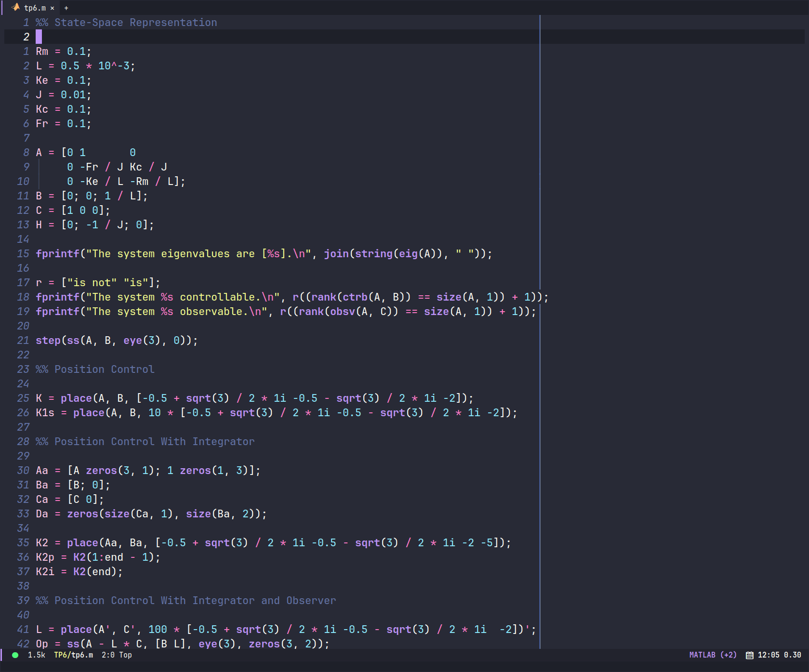This screenshot has height=672, width=809.
Task: Click the vertical ruler guide line
Action: 540,337
